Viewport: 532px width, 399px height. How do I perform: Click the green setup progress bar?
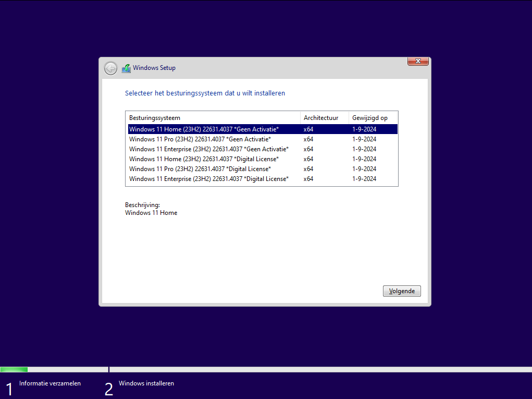[x=14, y=369]
